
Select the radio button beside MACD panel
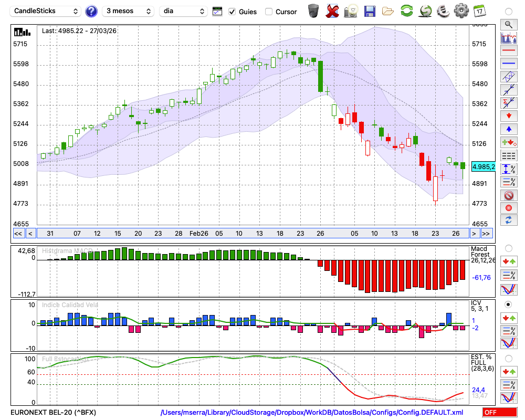coord(508,248)
